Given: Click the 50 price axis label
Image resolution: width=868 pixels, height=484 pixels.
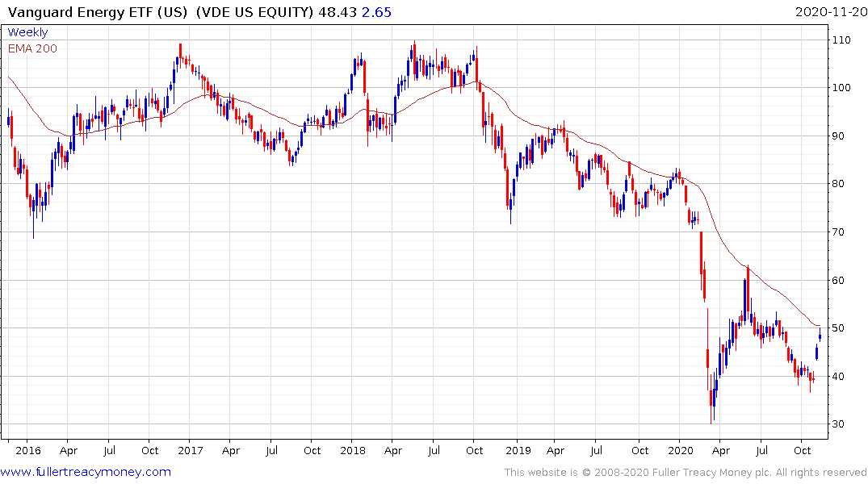Looking at the screenshot, I should pyautogui.click(x=838, y=328).
